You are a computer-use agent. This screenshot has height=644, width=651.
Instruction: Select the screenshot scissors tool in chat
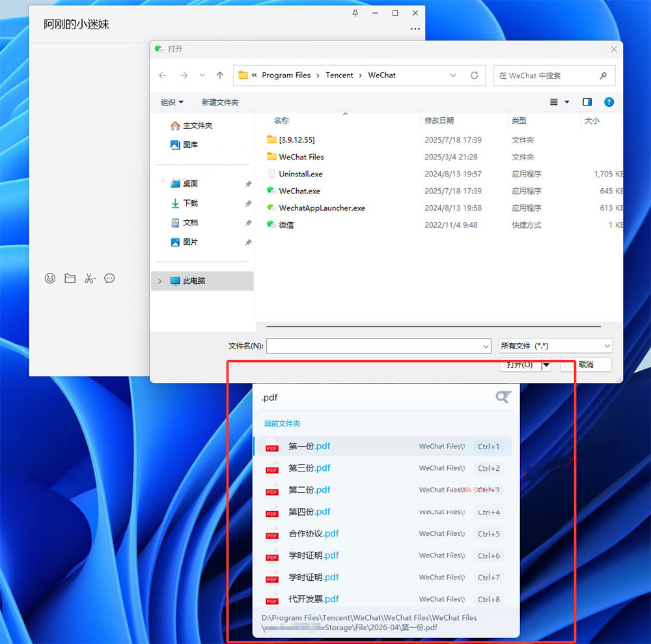pyautogui.click(x=90, y=278)
